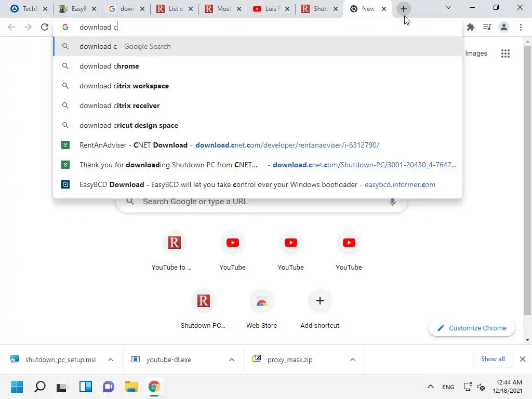The image size is (532, 399).
Task: Open taskbar Search magnifier
Action: point(39,387)
